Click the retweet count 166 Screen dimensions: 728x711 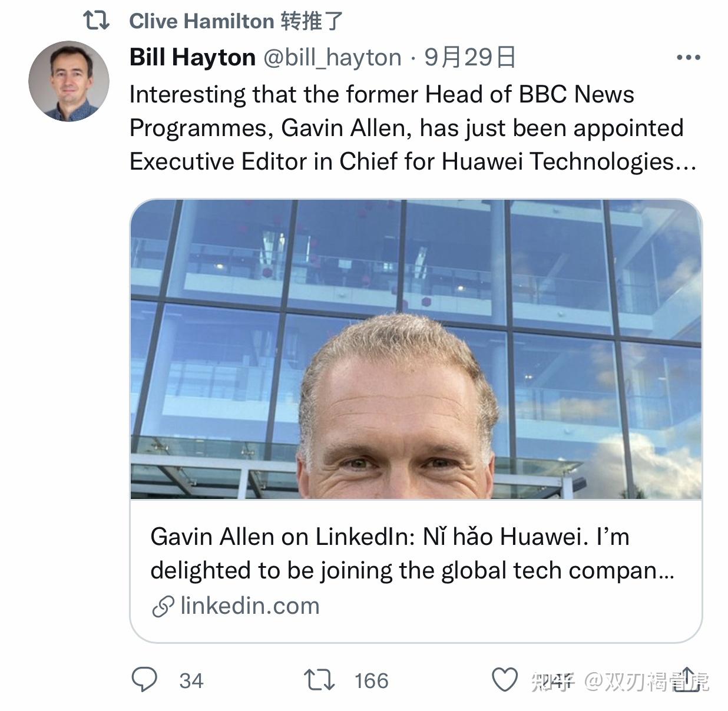click(372, 681)
